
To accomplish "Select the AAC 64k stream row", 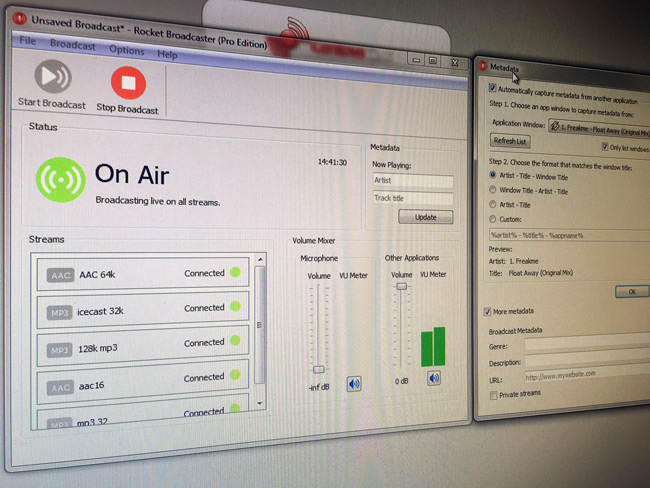I will [x=143, y=274].
